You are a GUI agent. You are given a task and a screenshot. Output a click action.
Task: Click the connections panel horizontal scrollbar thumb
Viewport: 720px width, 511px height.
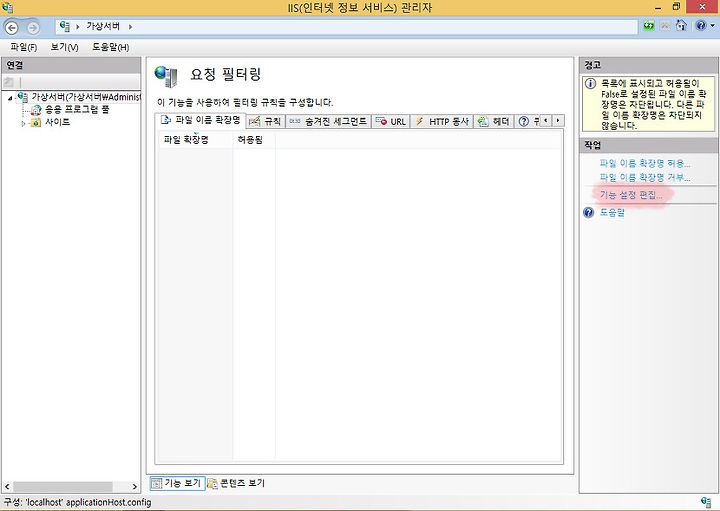pyautogui.click(x=62, y=486)
